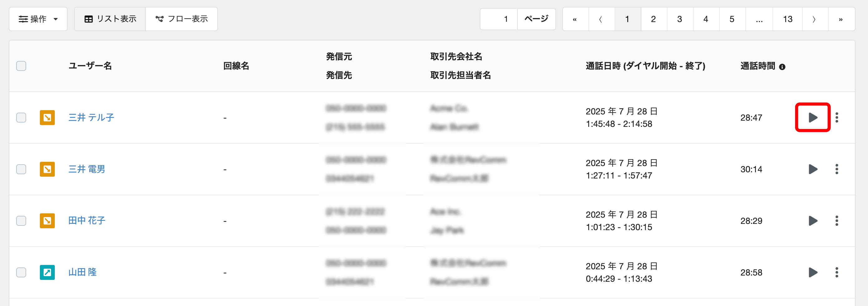Jump to the last page with »
Viewport: 868px width, 306px height.
click(841, 19)
